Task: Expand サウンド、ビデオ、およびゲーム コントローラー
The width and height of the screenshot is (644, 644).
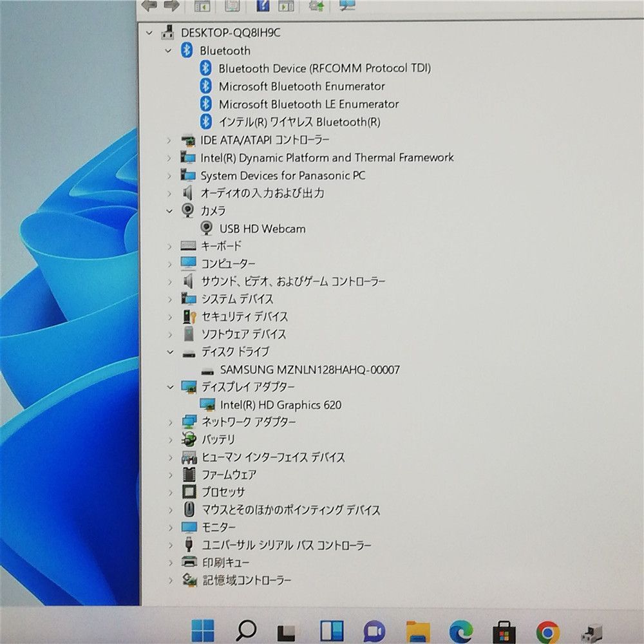Action: [169, 282]
